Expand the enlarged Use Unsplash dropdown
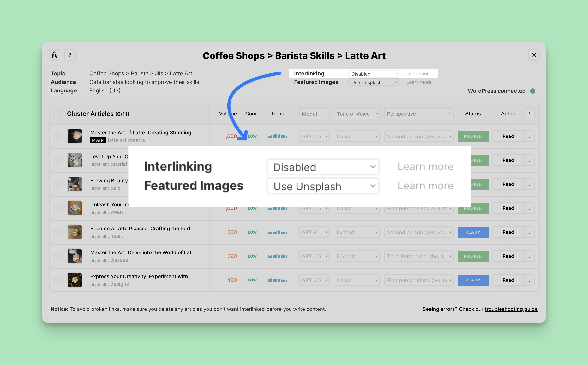 [x=323, y=186]
